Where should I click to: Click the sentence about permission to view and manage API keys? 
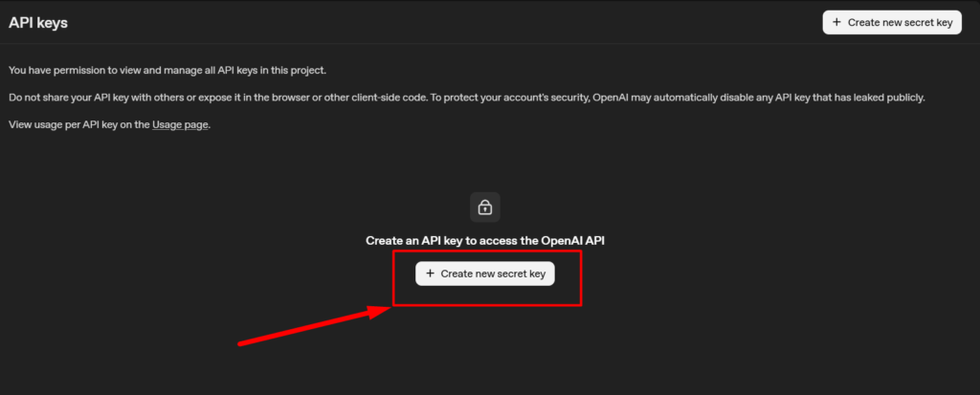click(x=167, y=70)
